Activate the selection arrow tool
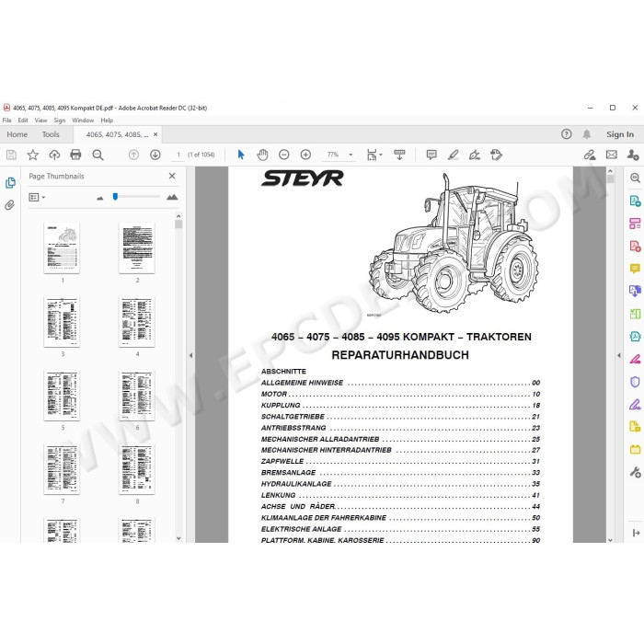Screen dimensions: 644x644 pyautogui.click(x=241, y=155)
